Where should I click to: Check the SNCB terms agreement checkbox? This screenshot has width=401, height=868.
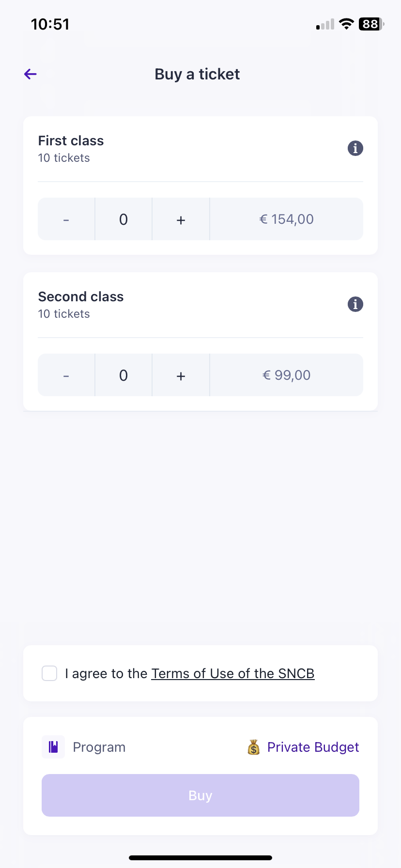[x=49, y=673]
